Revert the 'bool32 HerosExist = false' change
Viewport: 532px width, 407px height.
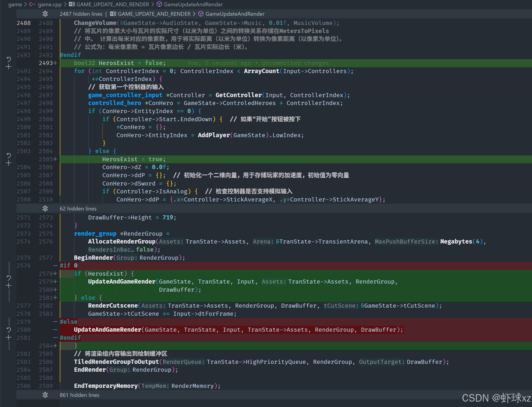(9, 59)
